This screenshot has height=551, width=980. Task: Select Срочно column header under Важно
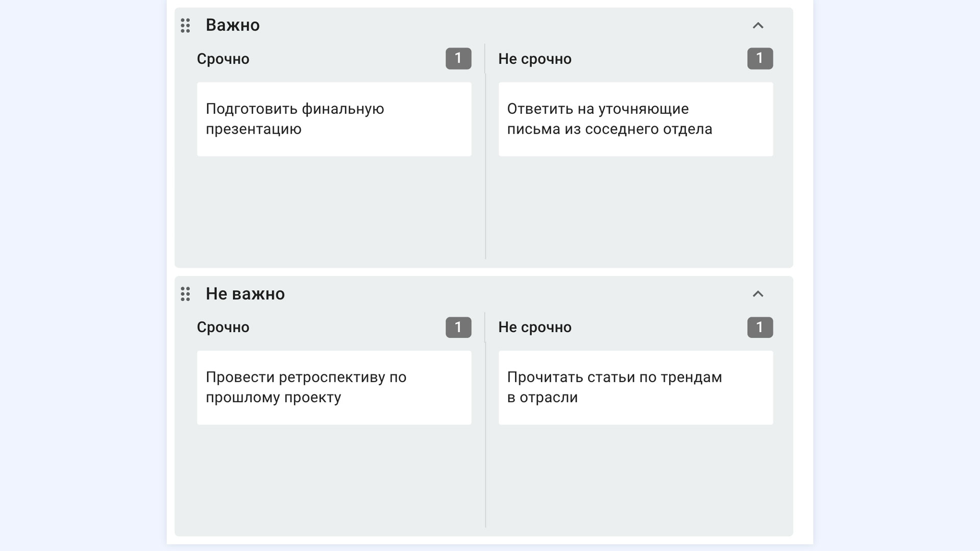click(223, 59)
